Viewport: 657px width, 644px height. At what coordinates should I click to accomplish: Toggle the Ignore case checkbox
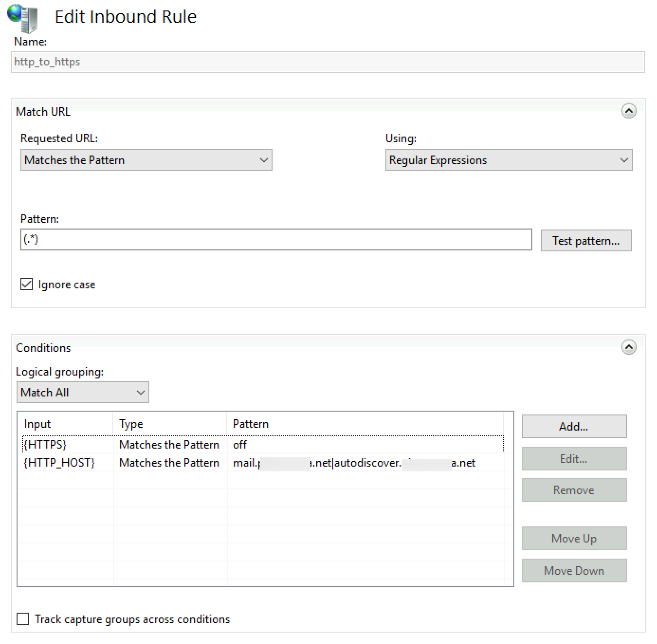coord(27,285)
